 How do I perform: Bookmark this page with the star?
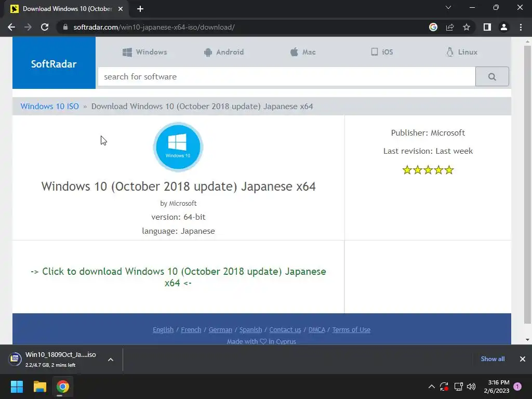467,27
